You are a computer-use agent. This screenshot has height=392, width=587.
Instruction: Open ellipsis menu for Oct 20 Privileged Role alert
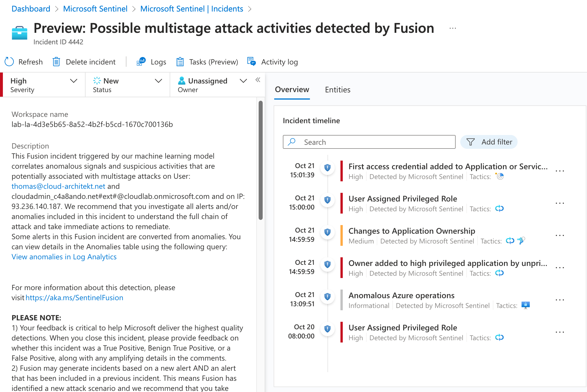click(x=560, y=332)
